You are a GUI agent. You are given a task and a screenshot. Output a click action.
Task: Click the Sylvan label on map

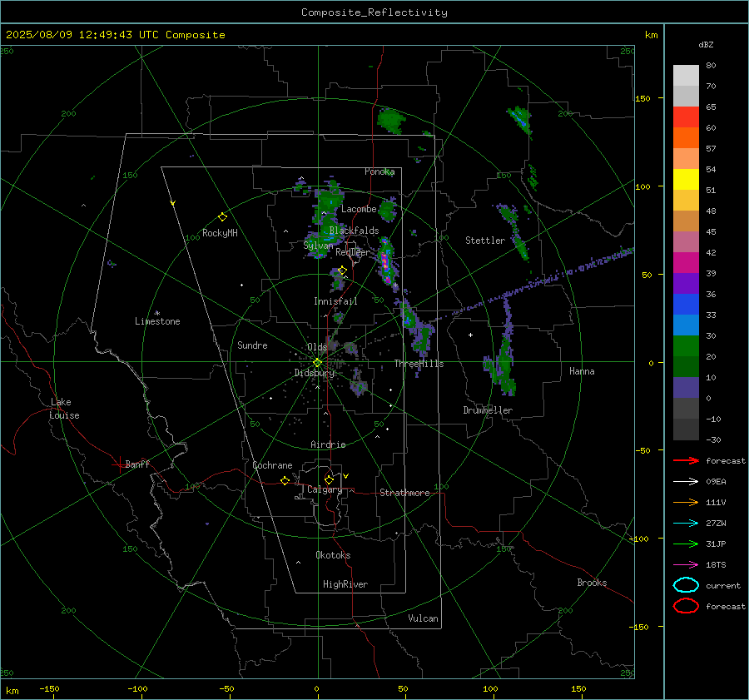pos(318,246)
